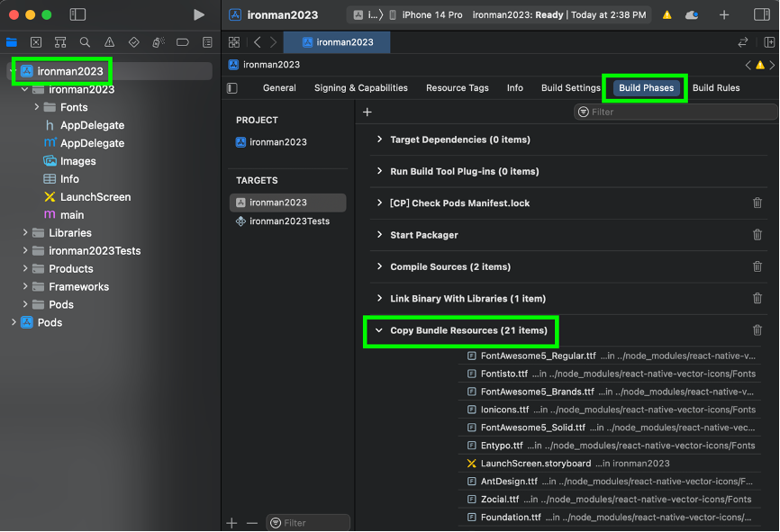Expand Link Binary With Libraries section
Image resolution: width=780 pixels, height=532 pixels.
pos(379,298)
